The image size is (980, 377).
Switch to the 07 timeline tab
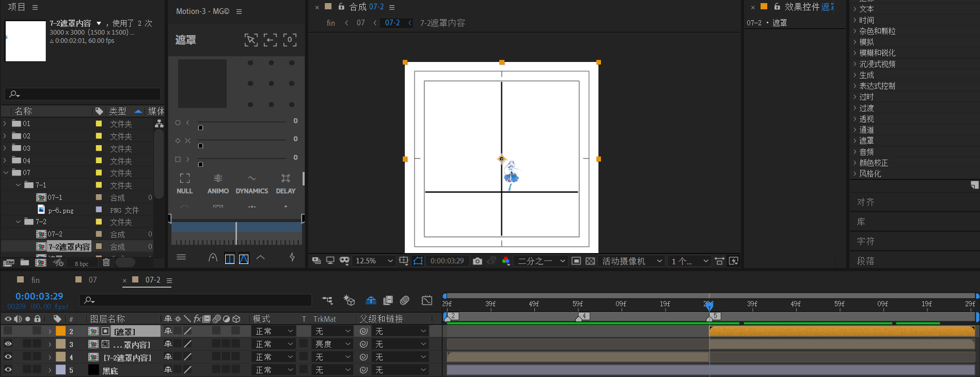(92, 280)
